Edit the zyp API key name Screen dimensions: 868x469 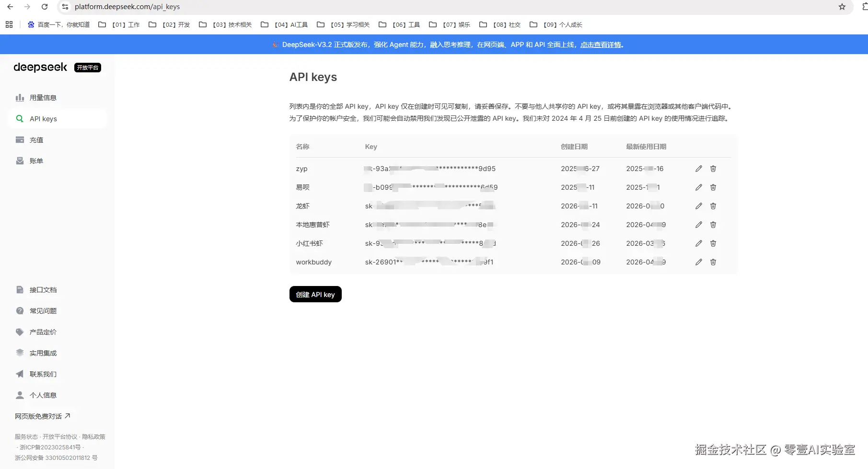coord(699,169)
